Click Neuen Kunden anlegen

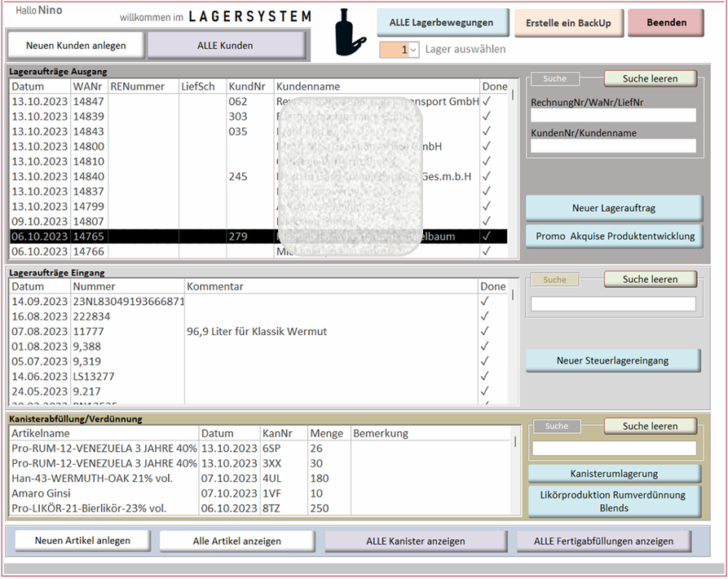pyautogui.click(x=76, y=46)
